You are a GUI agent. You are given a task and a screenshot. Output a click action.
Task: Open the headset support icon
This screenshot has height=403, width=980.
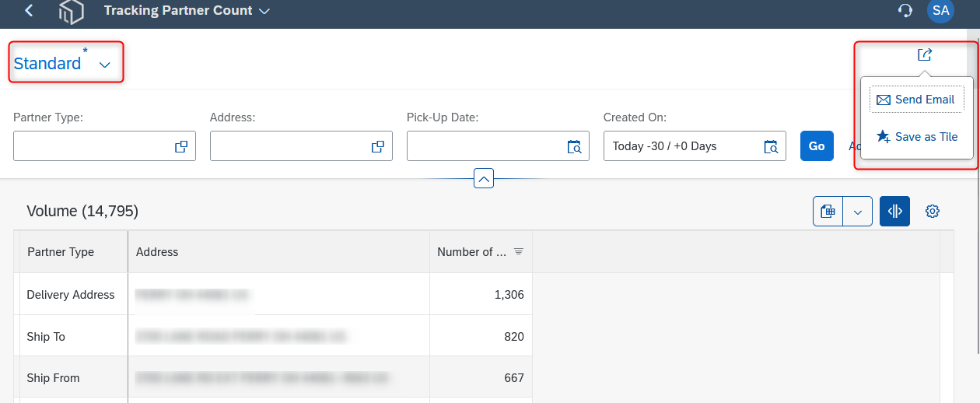pyautogui.click(x=905, y=11)
